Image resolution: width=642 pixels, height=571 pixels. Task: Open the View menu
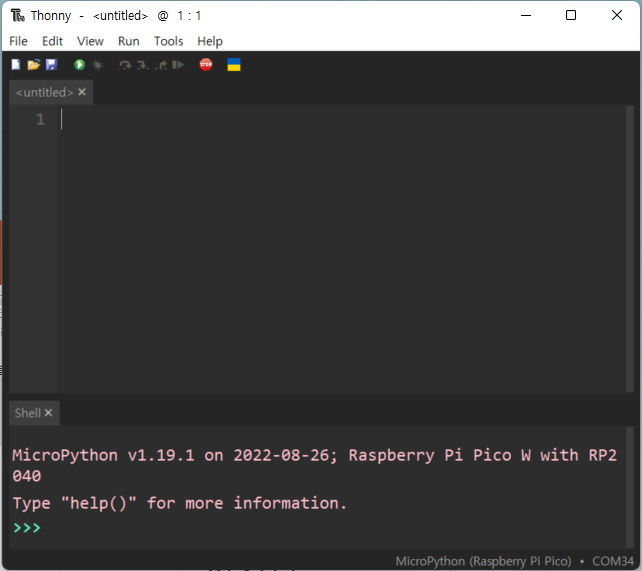(x=90, y=41)
